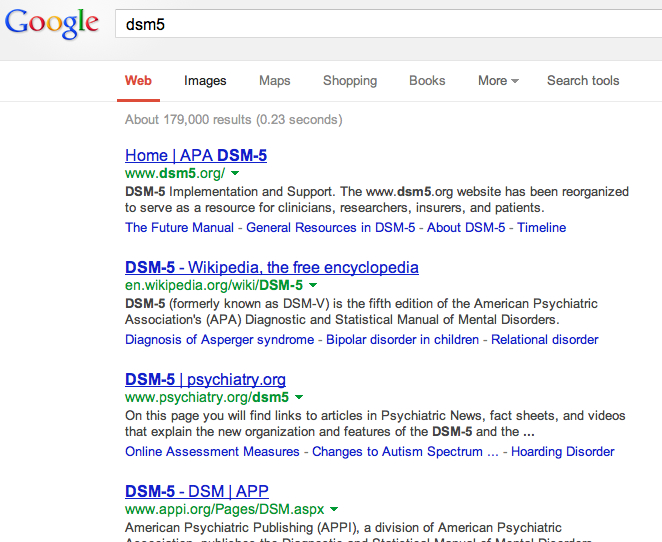The height and width of the screenshot is (542, 662).
Task: Open Bipolar disorder in children link
Action: pyautogui.click(x=402, y=339)
